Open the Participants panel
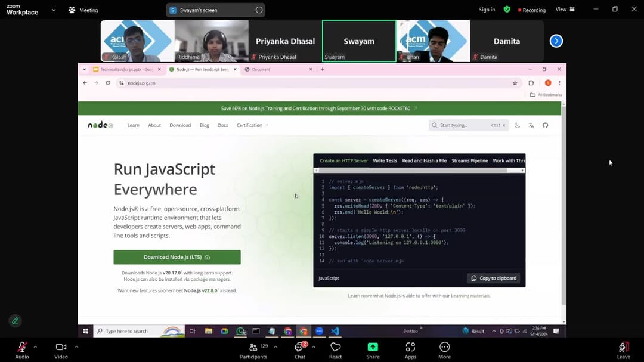Screen dimensions: 644x362 (253, 350)
